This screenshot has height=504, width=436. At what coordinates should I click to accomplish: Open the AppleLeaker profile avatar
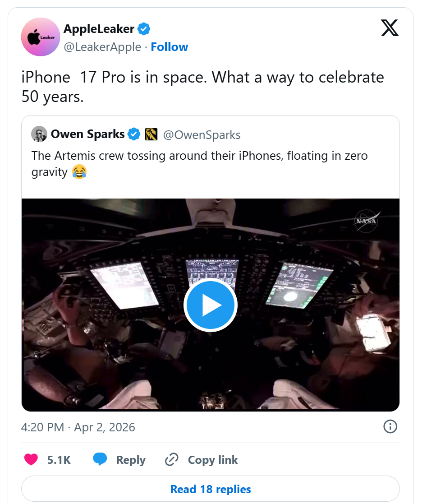click(41, 37)
